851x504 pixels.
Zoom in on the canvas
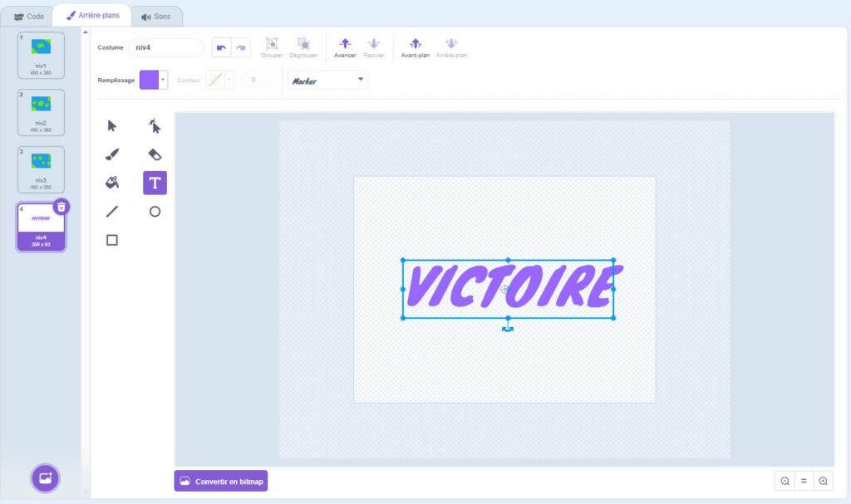coord(823,481)
